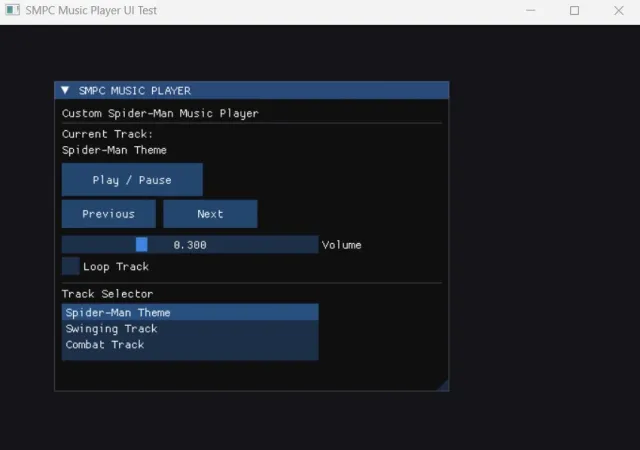Close the SMPC Music Player UI Test window
This screenshot has height=450, width=640.
coord(619,11)
